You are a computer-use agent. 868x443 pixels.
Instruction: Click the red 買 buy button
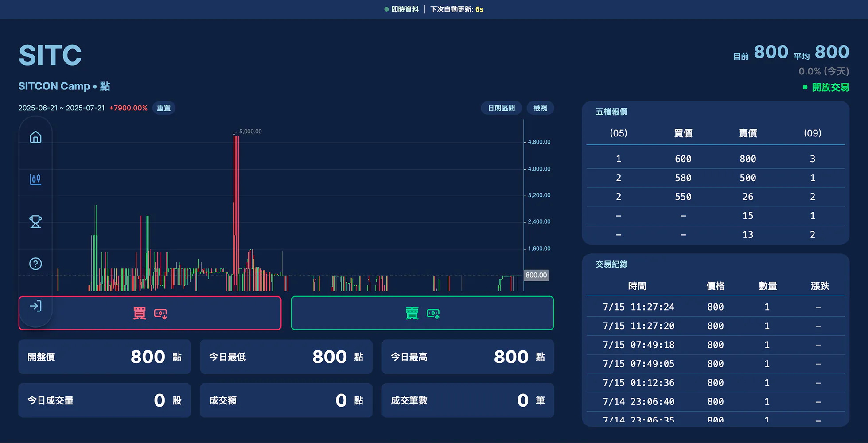pyautogui.click(x=150, y=313)
